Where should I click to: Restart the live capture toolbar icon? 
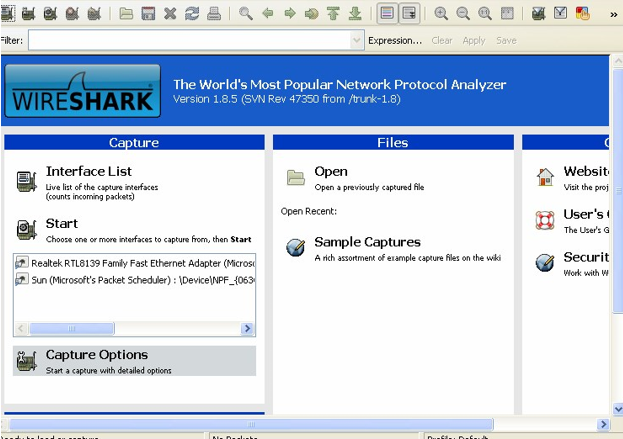(x=94, y=13)
